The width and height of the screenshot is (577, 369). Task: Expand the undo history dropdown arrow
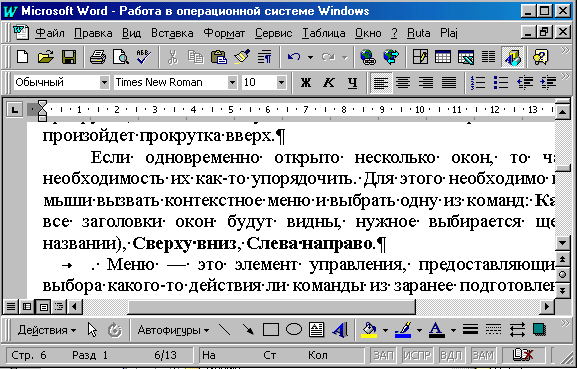pos(310,57)
